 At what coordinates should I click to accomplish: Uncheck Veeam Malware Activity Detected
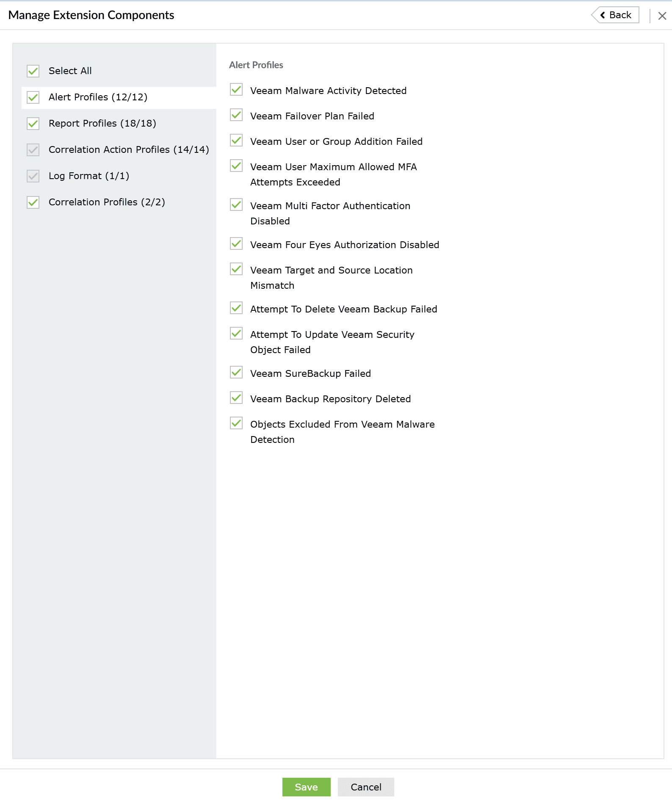pos(236,90)
